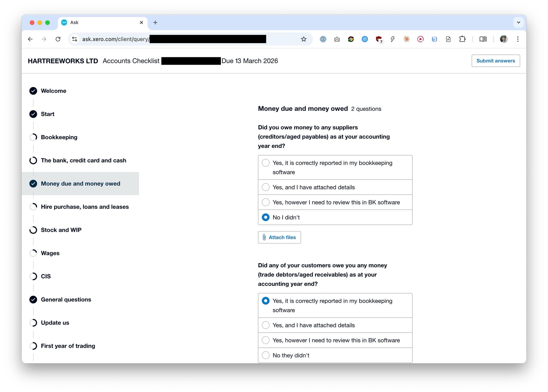Screen dimensions: 548x392
Task: Open the Chrome extensions puzzle piece icon
Action: coord(462,39)
